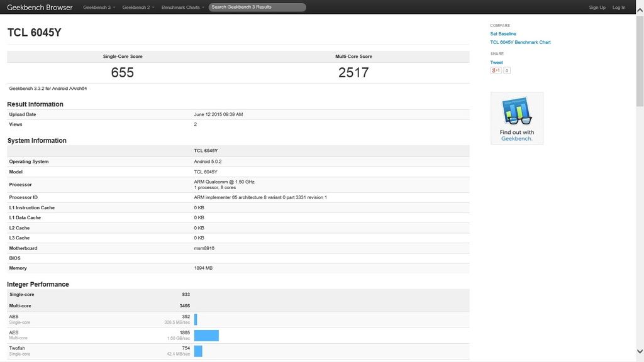Screen dimensions: 644x362
Task: Click the scrollbar down arrow
Action: tap(640, 351)
